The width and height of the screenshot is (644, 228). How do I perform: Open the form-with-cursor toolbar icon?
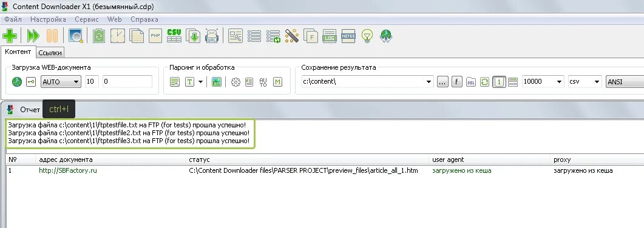click(x=236, y=36)
